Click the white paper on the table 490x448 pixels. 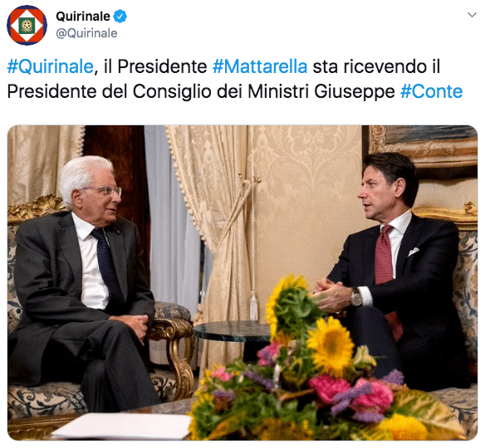tap(123, 426)
